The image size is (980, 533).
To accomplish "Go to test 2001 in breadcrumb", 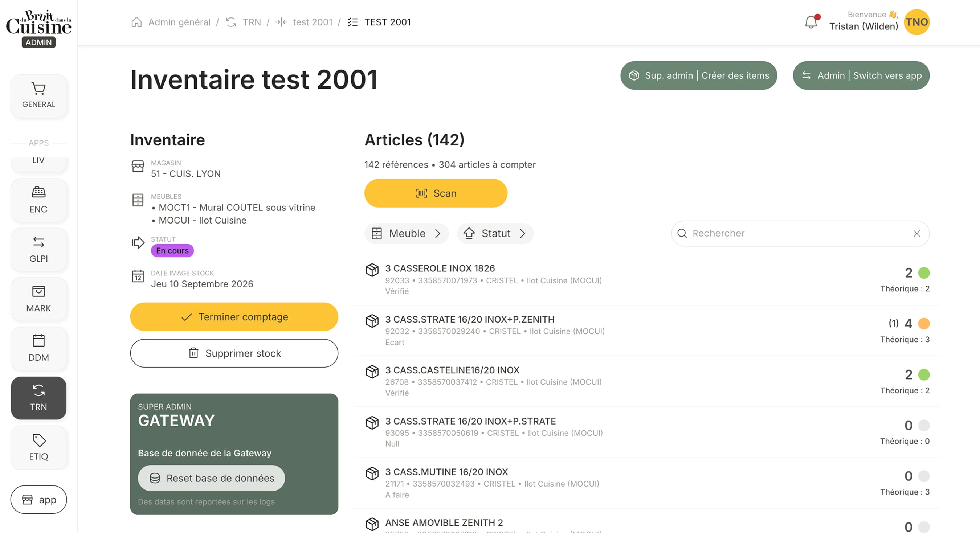I will (313, 22).
